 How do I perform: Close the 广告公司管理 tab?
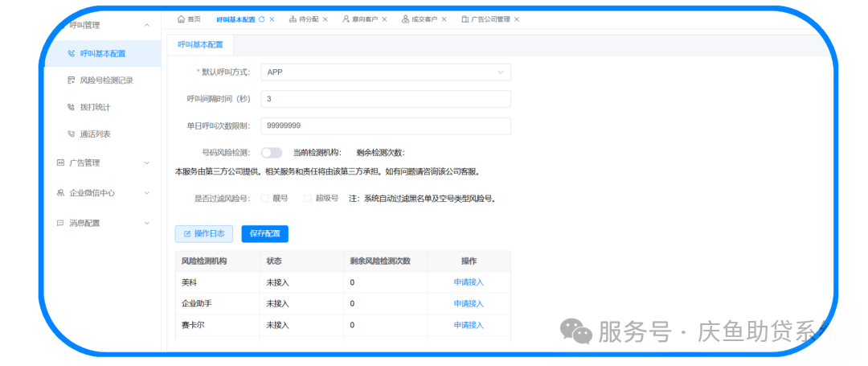tap(517, 19)
